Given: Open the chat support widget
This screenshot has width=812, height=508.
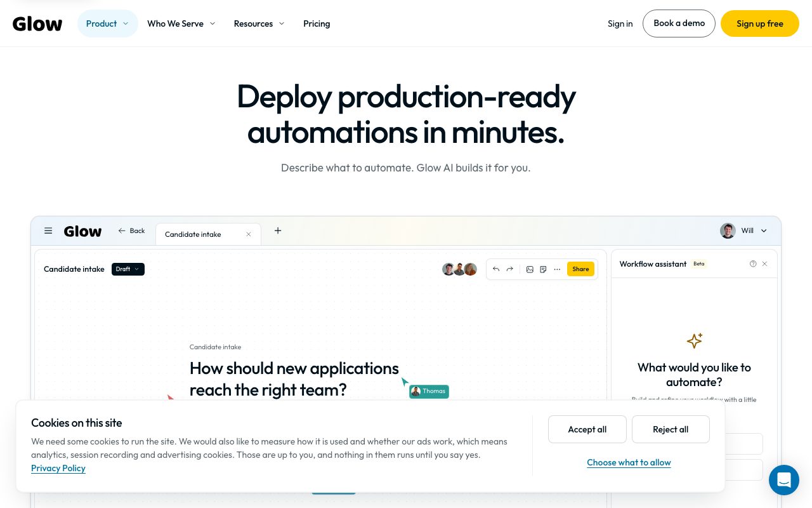Looking at the screenshot, I should pos(784,480).
